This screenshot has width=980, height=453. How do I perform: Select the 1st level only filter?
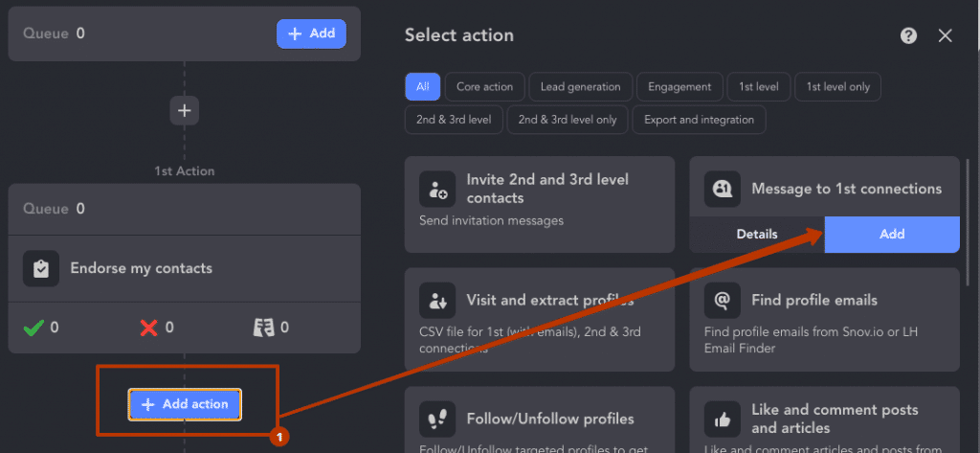pos(837,87)
